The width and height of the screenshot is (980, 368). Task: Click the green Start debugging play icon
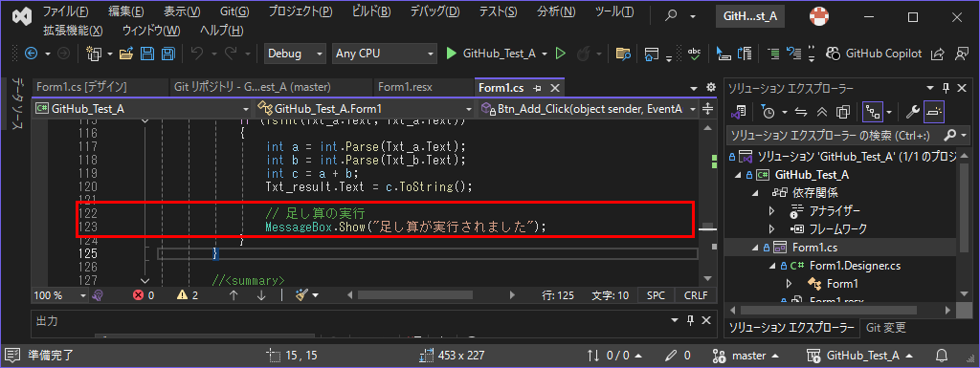point(452,54)
